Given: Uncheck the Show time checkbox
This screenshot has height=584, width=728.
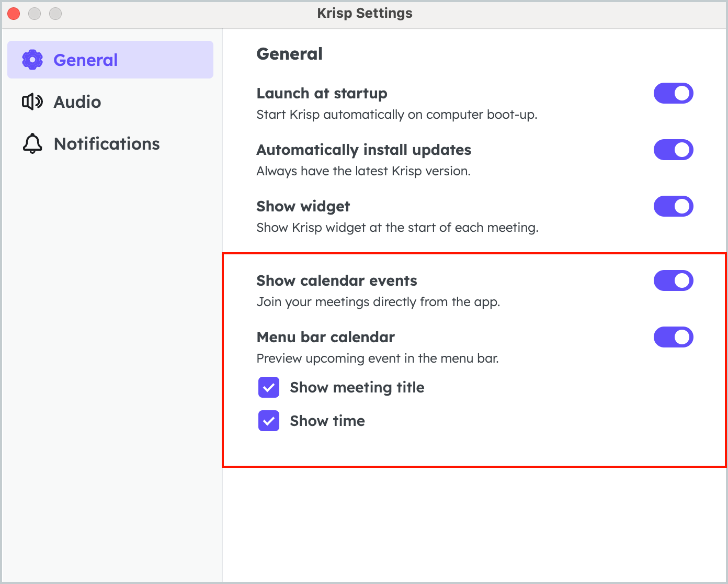Looking at the screenshot, I should point(268,421).
